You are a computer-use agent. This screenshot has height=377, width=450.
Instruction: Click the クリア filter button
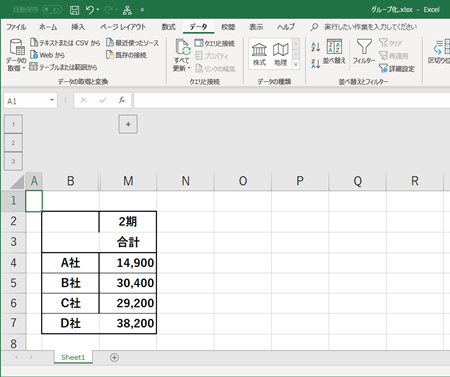pyautogui.click(x=390, y=43)
